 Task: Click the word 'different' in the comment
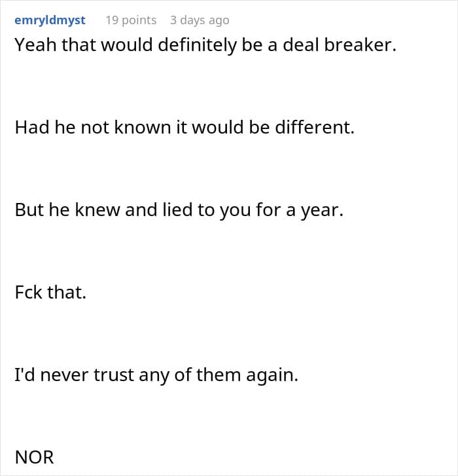pyautogui.click(x=314, y=127)
